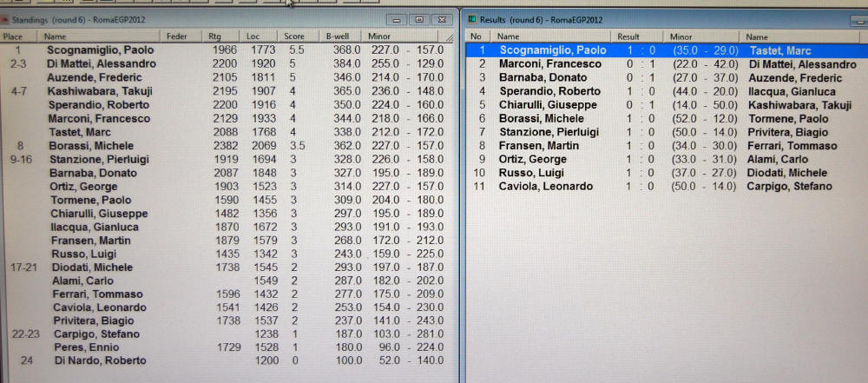The image size is (868, 383).
Task: Click opponent Di Mattei, Alessandro in Results
Action: coord(802,64)
